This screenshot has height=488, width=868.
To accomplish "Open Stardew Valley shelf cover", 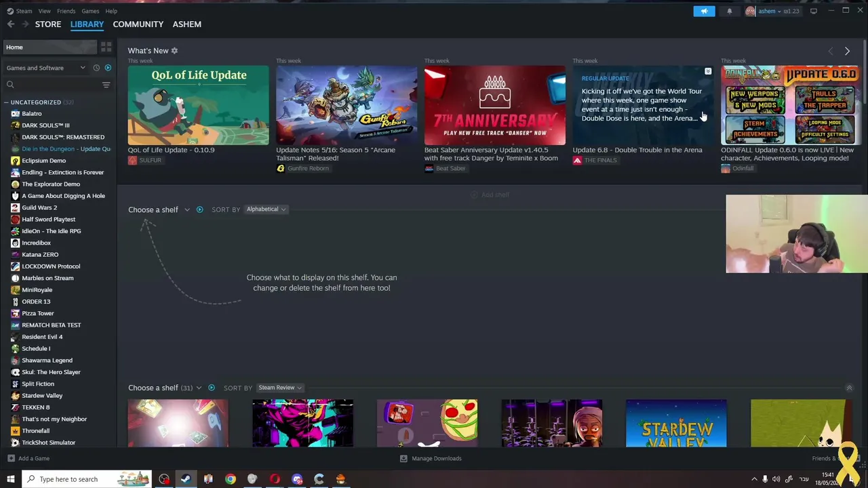I will click(x=676, y=424).
